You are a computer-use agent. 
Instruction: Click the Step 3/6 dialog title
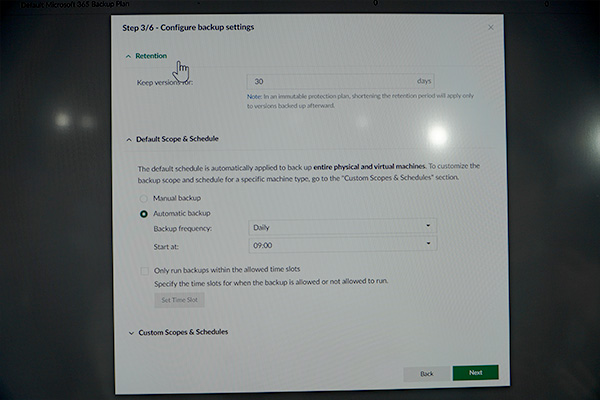pos(188,28)
